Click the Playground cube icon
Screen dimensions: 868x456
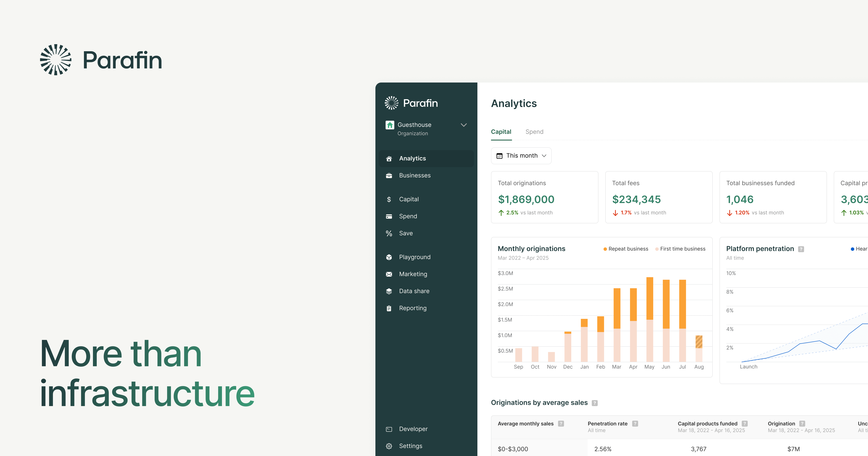click(389, 257)
